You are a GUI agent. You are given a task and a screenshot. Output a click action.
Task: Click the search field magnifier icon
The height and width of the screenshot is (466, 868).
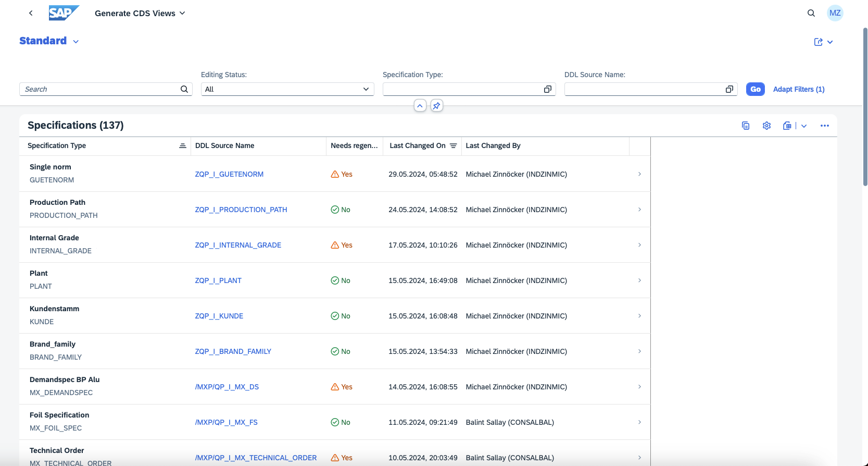point(184,89)
